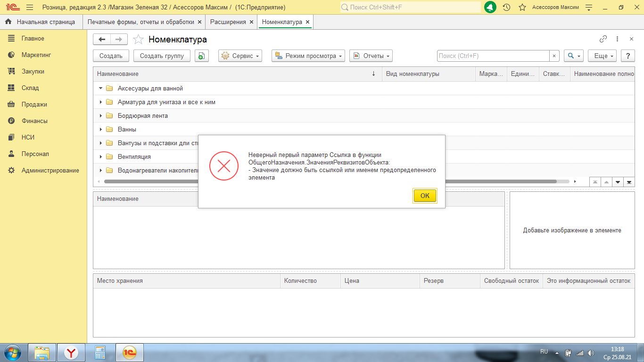The image size is (644, 362).
Task: Add Номенклатура to favorites star
Action: [138, 40]
